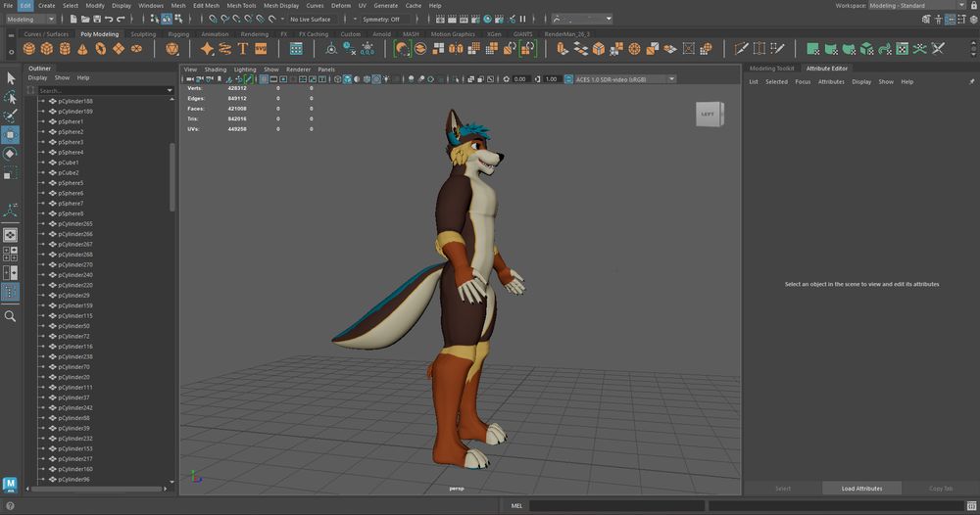Click the Load Attributes button
The height and width of the screenshot is (515, 980).
tap(861, 489)
